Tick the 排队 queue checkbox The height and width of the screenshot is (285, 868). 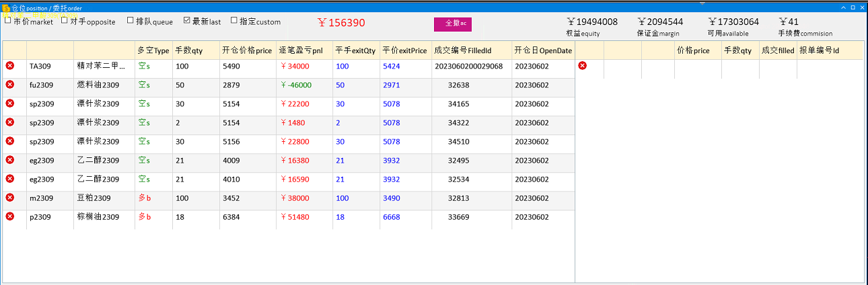pos(131,20)
